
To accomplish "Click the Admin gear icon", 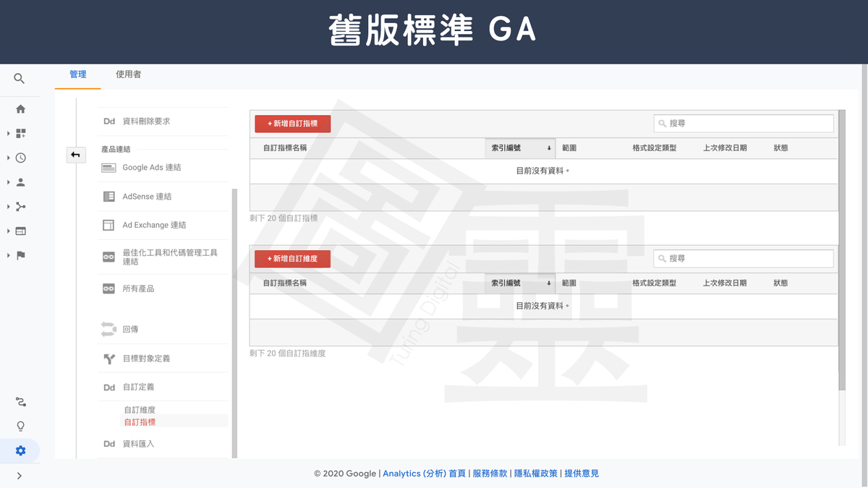I will point(20,450).
